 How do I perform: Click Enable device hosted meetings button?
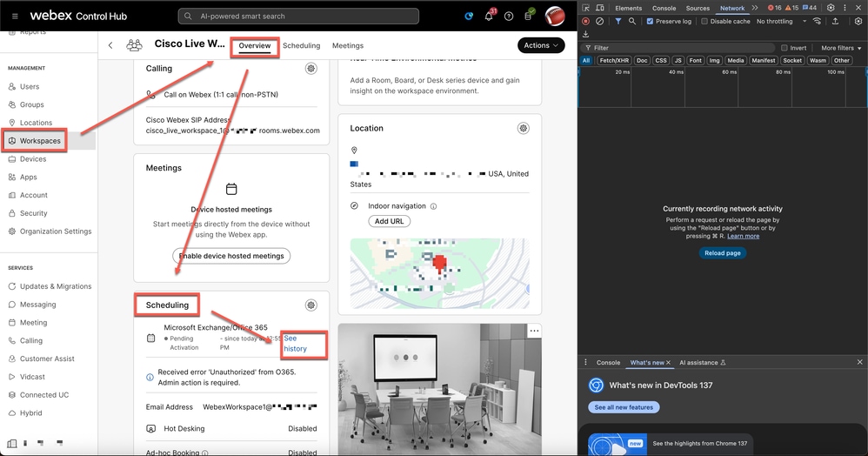[231, 256]
